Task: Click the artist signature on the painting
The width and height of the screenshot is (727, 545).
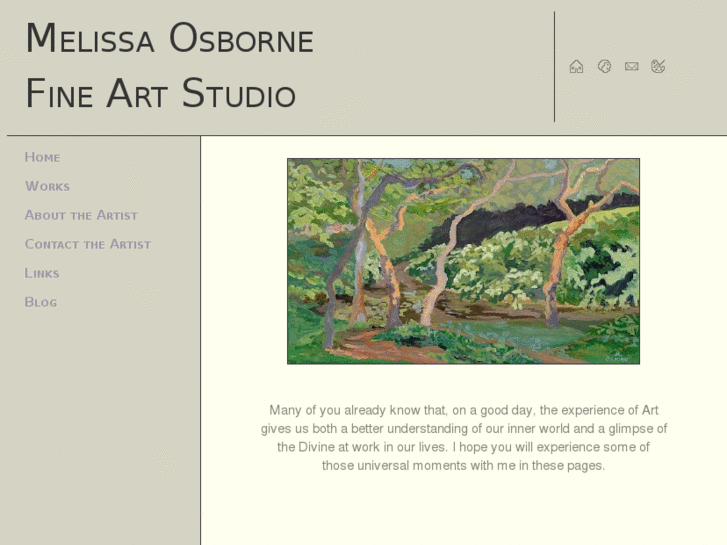Action: (x=616, y=356)
